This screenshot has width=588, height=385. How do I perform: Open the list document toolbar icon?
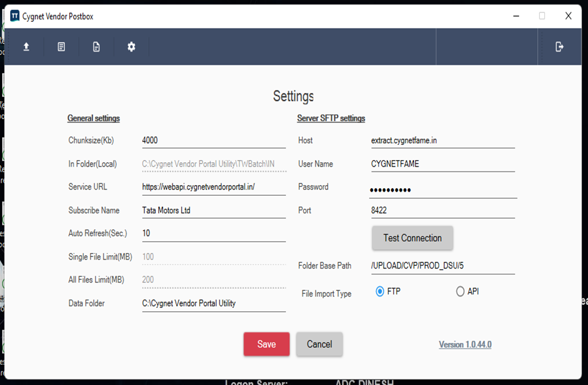point(61,47)
